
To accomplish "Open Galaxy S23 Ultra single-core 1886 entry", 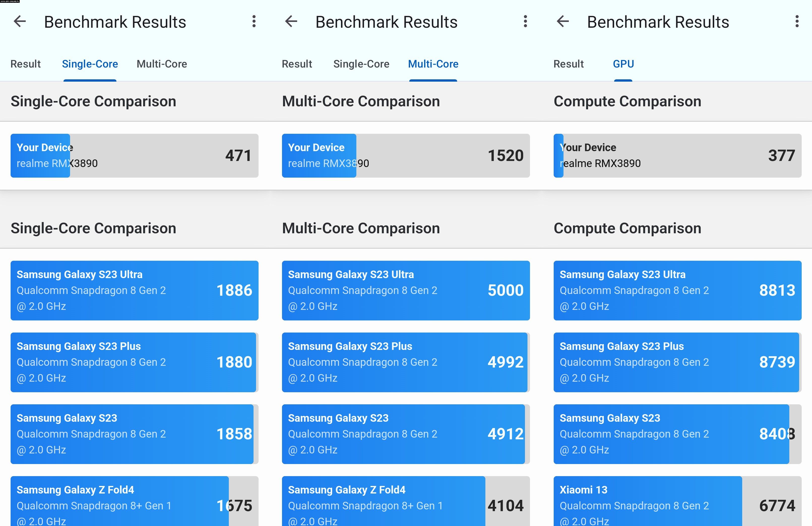I will [134, 290].
